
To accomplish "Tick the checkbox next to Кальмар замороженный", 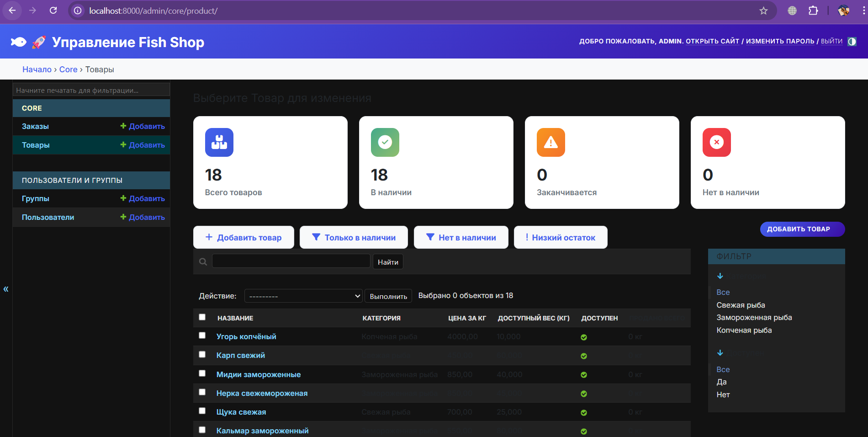I will 202,430.
